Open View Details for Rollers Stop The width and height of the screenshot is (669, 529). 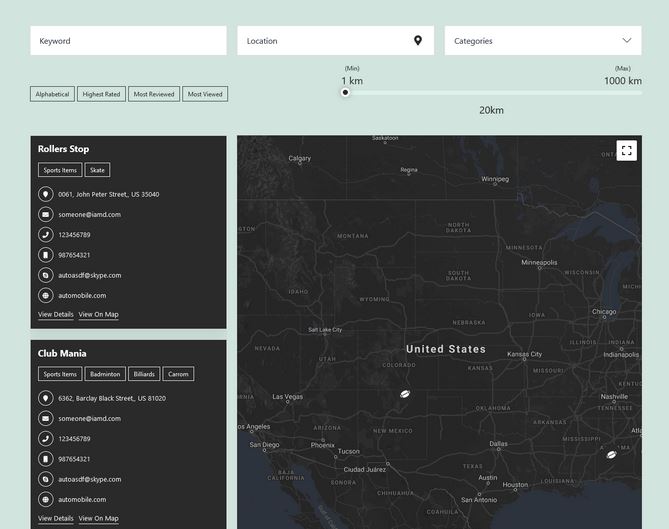tap(55, 314)
